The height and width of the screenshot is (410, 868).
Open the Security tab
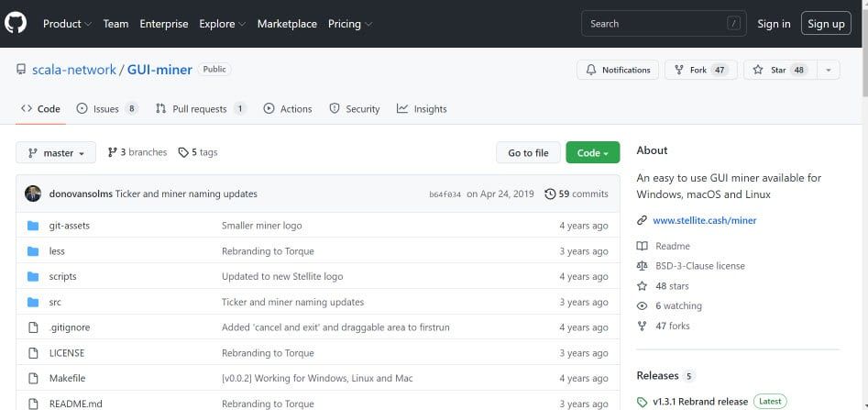pos(355,109)
